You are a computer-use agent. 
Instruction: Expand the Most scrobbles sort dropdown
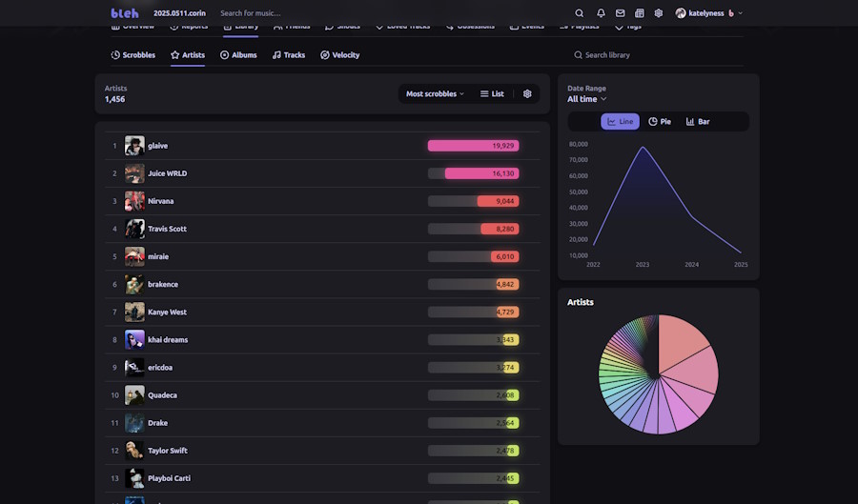click(435, 94)
